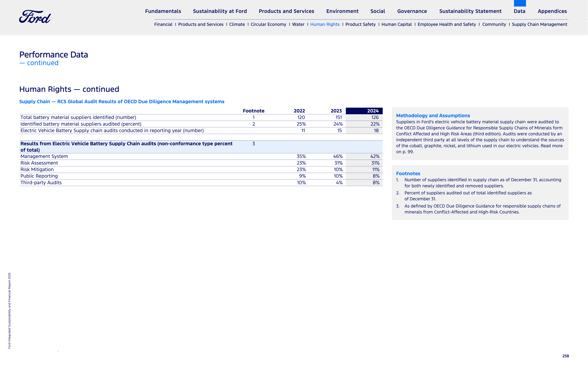The height and width of the screenshot is (368, 588).
Task: Open the Community link
Action: coord(494,24)
